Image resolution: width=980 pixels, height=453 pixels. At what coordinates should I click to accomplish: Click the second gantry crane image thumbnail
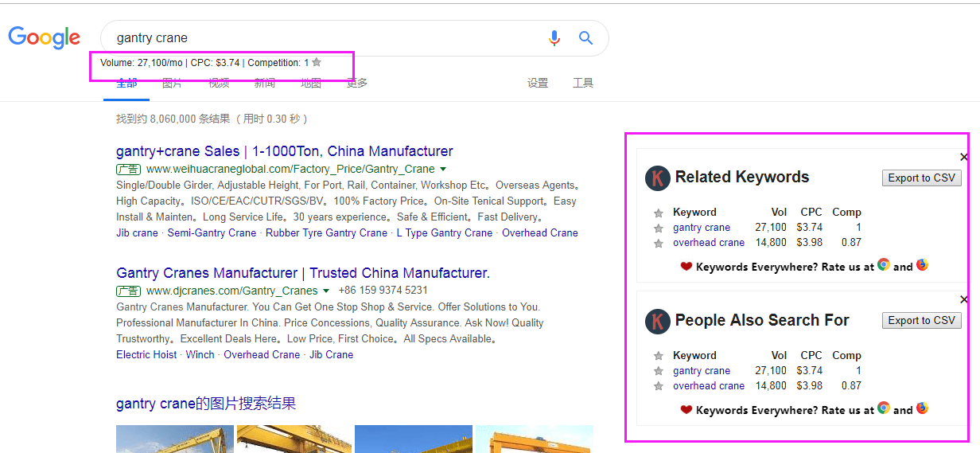pos(294,439)
